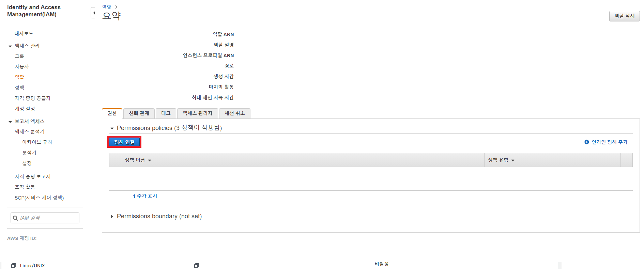Click the IAM search magnifier icon
Image resolution: width=644 pixels, height=269 pixels.
click(15, 218)
